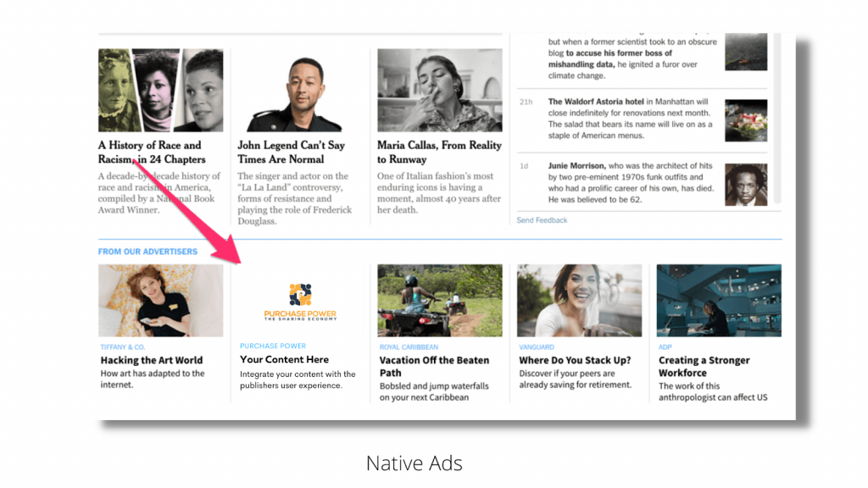This screenshot has height=488, width=868.
Task: Select the Tiffany & Co. ad image
Action: click(x=160, y=301)
